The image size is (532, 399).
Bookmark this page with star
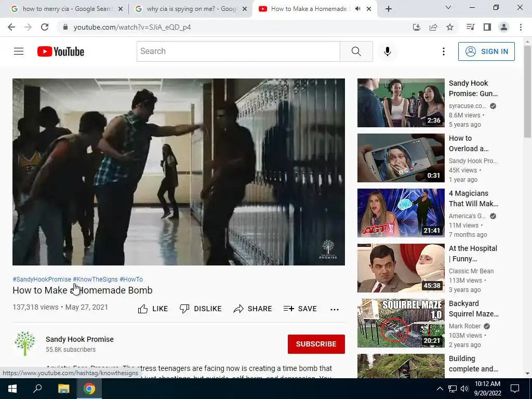pyautogui.click(x=450, y=27)
